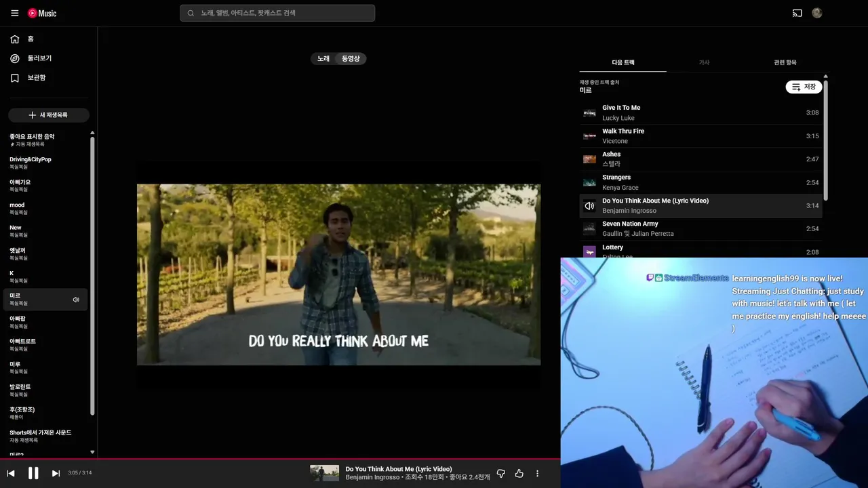868x488 pixels.
Task: Open the mood playlist
Action: point(45,208)
